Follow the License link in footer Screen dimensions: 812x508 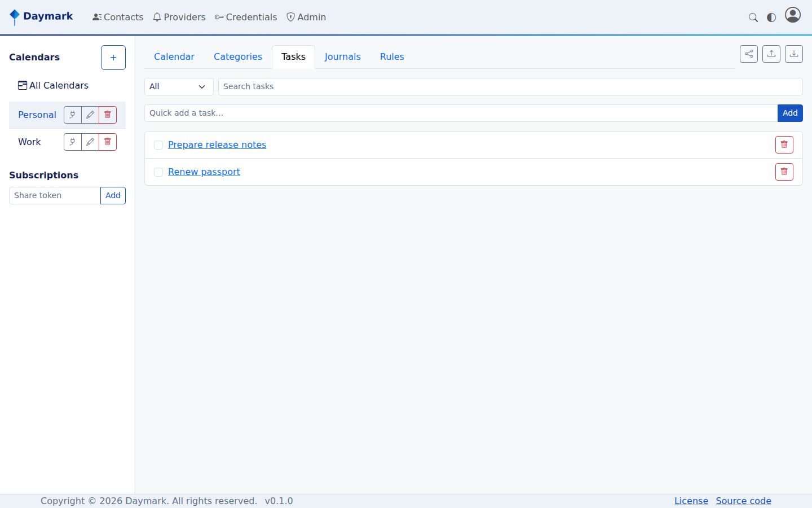point(691,501)
